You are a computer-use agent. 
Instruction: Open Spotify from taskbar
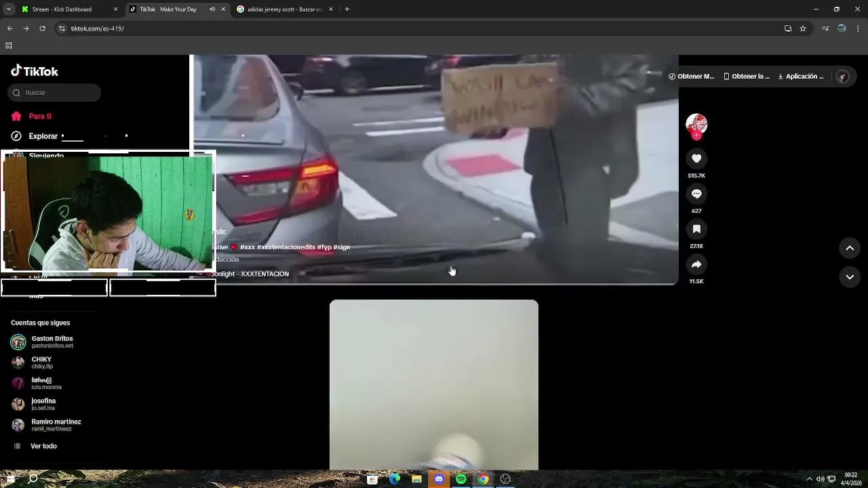click(461, 479)
